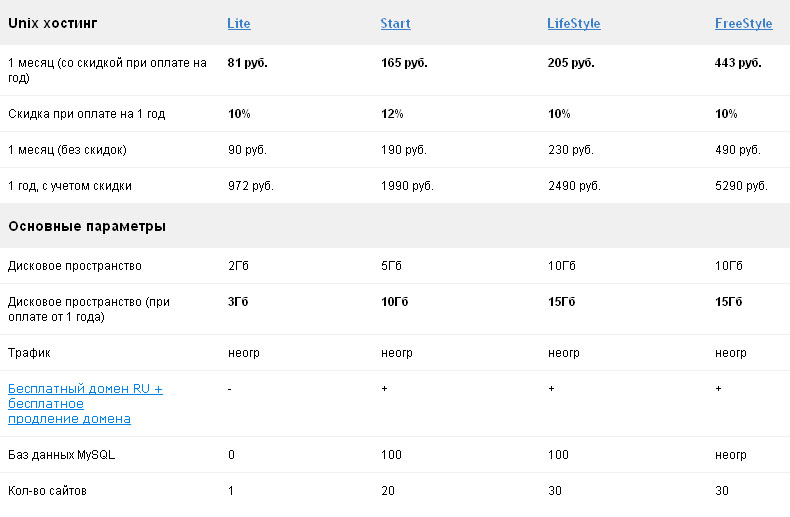Image resolution: width=790 pixels, height=517 pixels.
Task: Select the 165 руб. Start monthly price
Action: click(404, 63)
